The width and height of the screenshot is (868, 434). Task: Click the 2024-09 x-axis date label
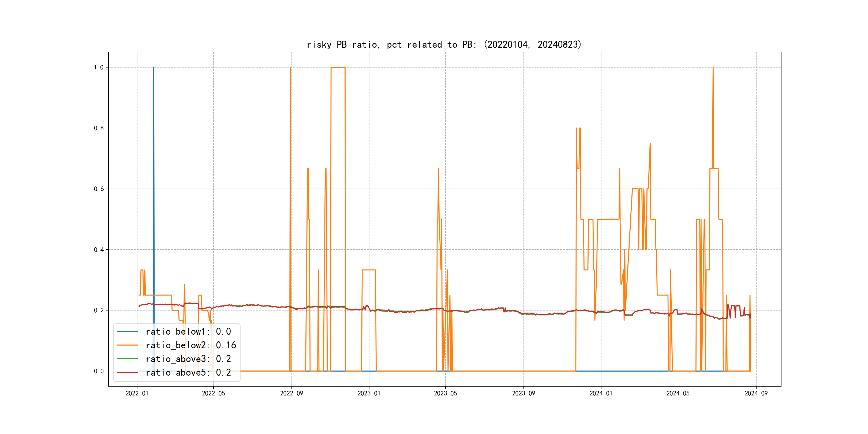tap(756, 393)
